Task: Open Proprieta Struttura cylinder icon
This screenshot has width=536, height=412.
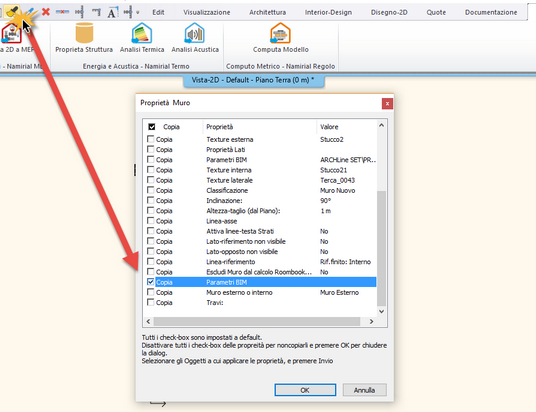Action: pos(84,33)
